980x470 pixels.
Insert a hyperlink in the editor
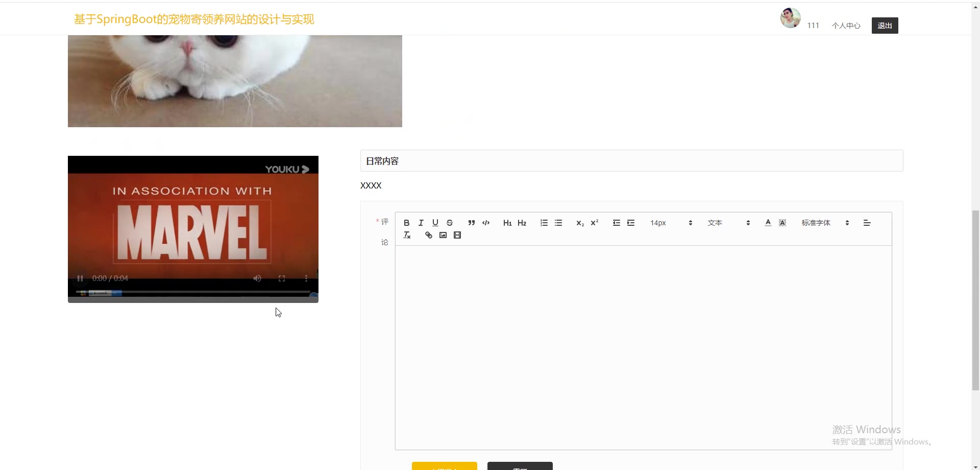[428, 235]
